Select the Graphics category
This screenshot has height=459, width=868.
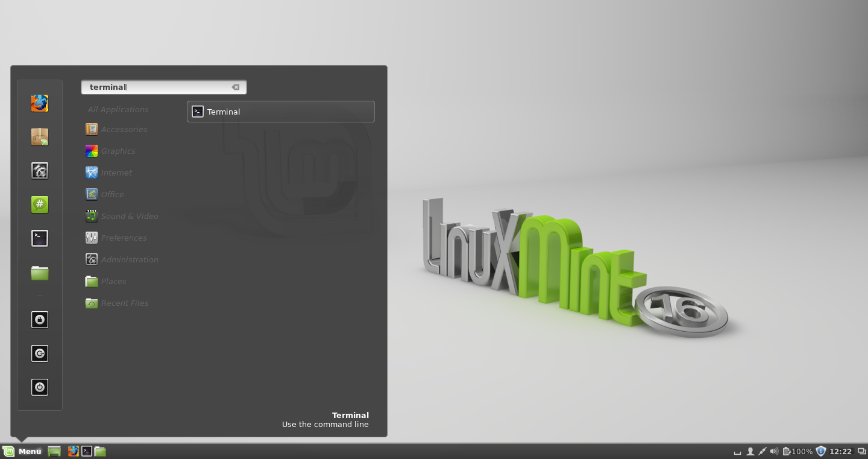(x=110, y=151)
